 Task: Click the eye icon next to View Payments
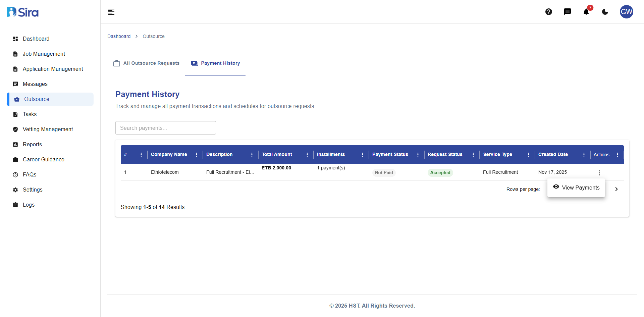click(556, 187)
